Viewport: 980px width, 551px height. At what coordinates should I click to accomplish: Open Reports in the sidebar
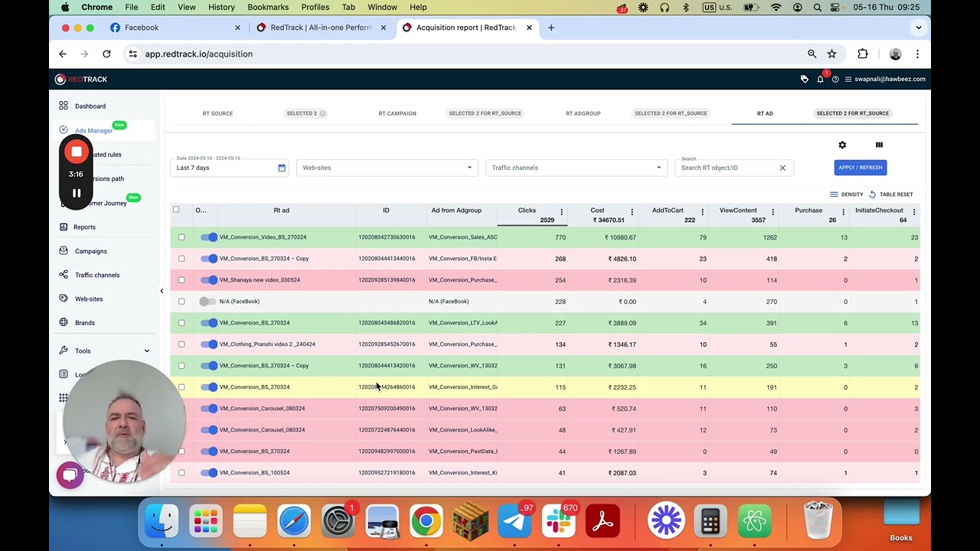[x=84, y=227]
